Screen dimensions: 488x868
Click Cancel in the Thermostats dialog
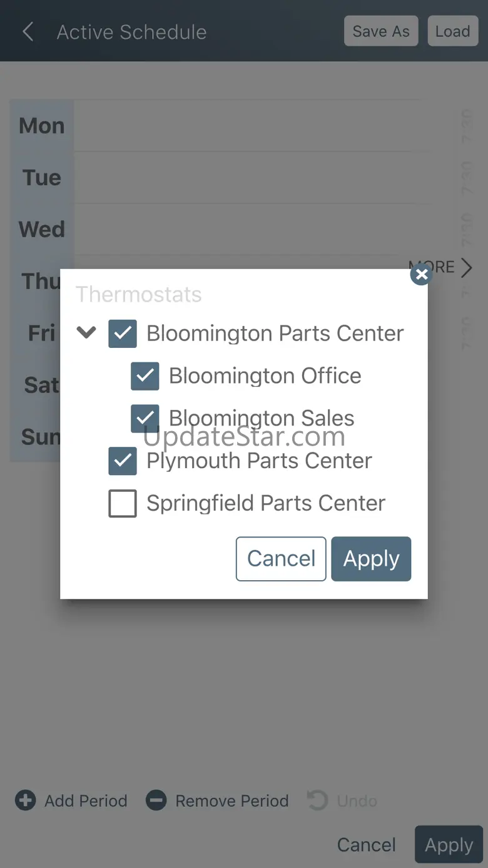click(x=281, y=559)
